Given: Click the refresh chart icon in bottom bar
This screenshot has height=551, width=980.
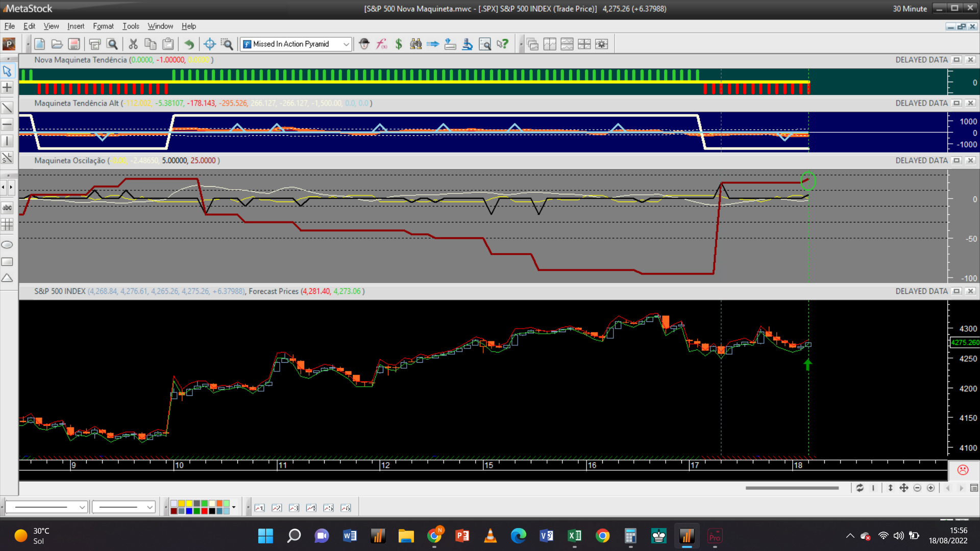Looking at the screenshot, I should click(x=860, y=488).
